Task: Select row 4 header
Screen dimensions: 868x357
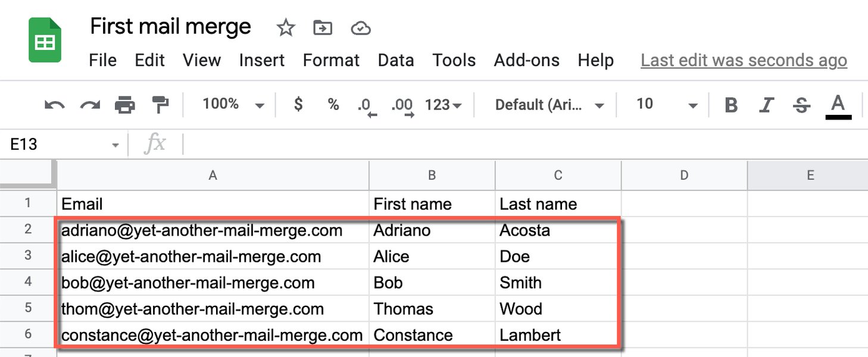Action: click(28, 282)
